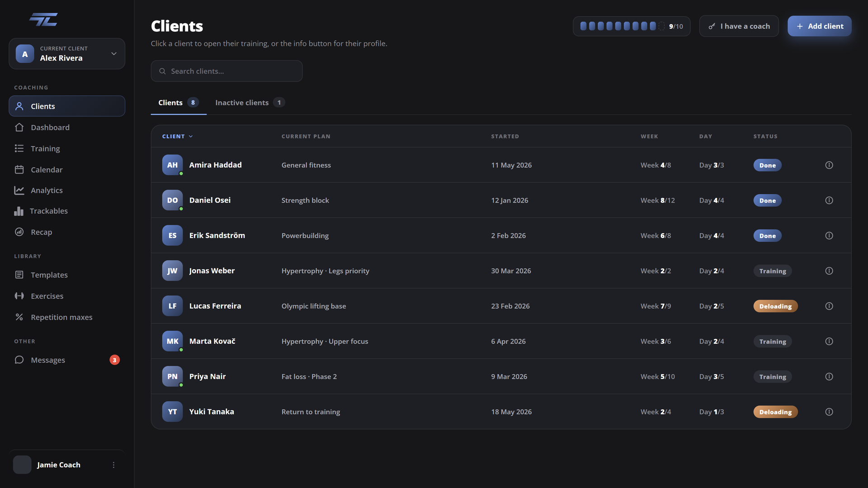
Task: Sort by the Client column header chevron
Action: tap(191, 136)
